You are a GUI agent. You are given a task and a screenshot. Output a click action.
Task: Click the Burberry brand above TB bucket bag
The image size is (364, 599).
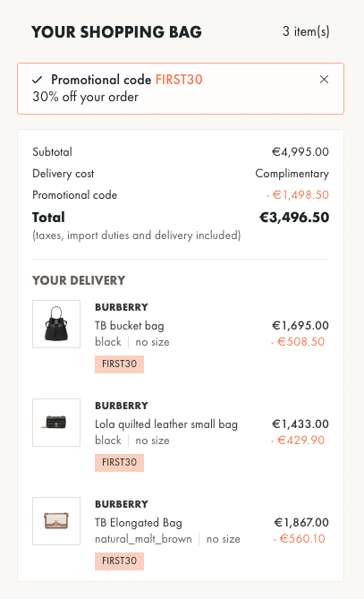tap(122, 307)
